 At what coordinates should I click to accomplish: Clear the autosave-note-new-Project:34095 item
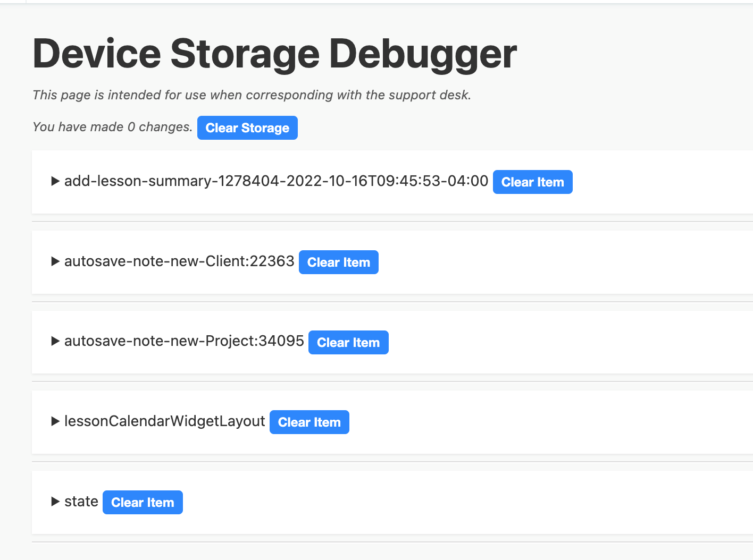click(348, 343)
